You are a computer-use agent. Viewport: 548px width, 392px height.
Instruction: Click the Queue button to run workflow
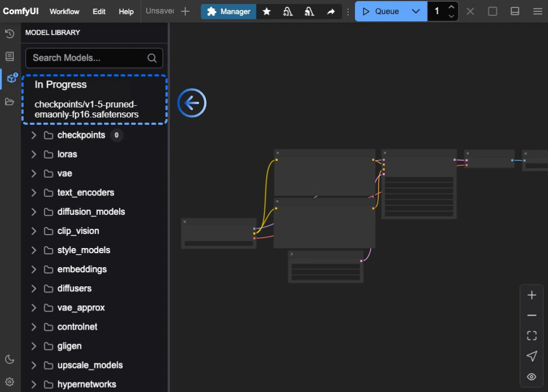(381, 11)
